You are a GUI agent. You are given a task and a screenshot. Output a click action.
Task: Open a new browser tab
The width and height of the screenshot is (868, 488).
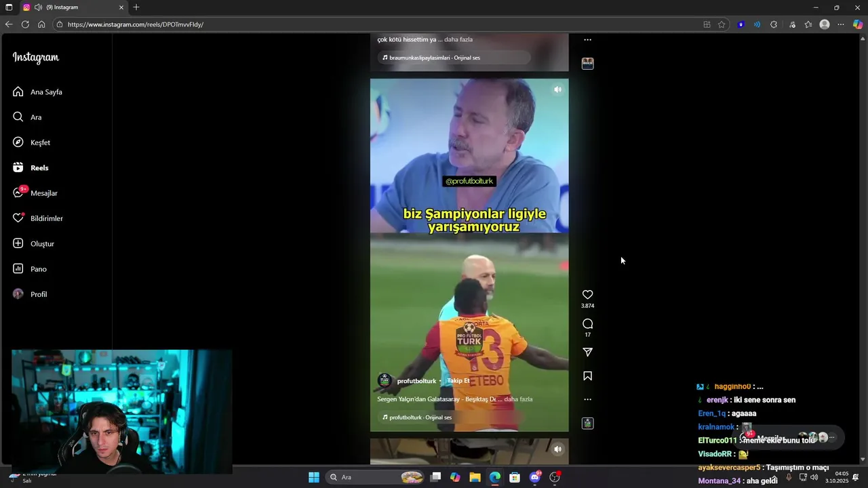(136, 7)
